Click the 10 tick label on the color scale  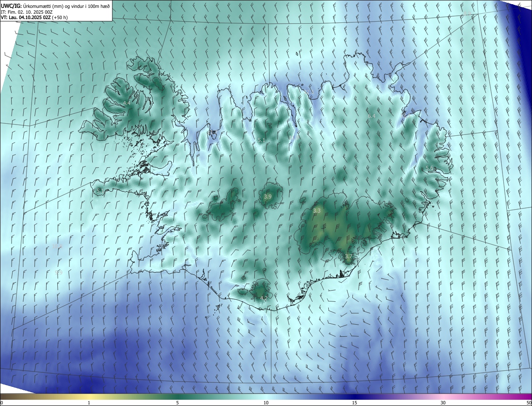[x=266, y=403]
